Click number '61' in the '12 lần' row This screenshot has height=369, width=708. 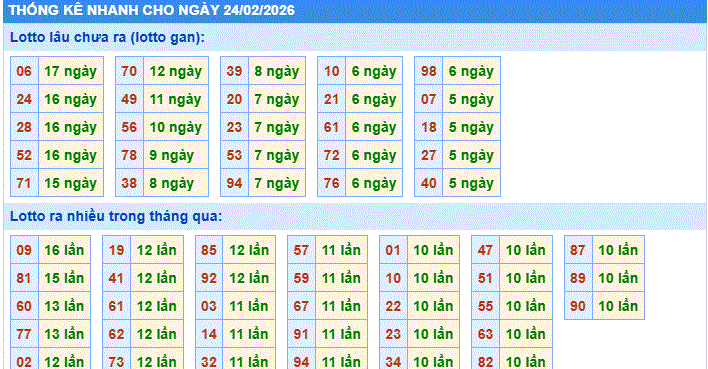pos(116,306)
